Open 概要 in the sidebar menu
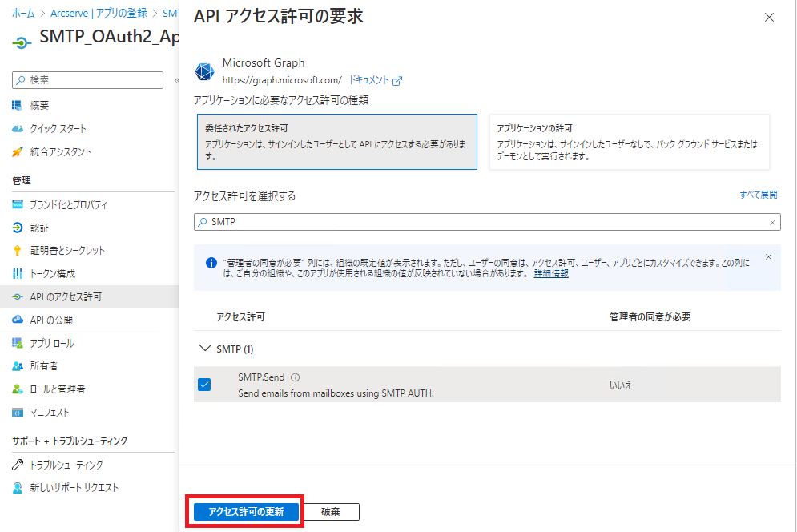 tap(39, 105)
